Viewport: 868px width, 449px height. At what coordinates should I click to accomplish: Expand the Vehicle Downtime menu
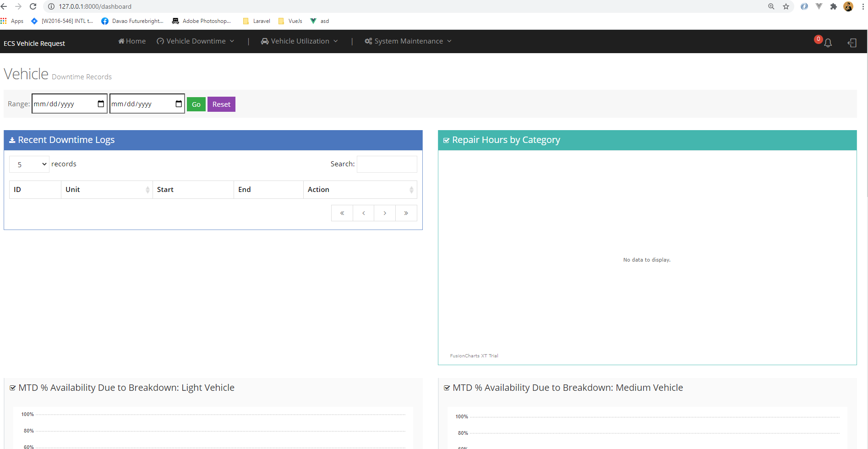tap(196, 41)
